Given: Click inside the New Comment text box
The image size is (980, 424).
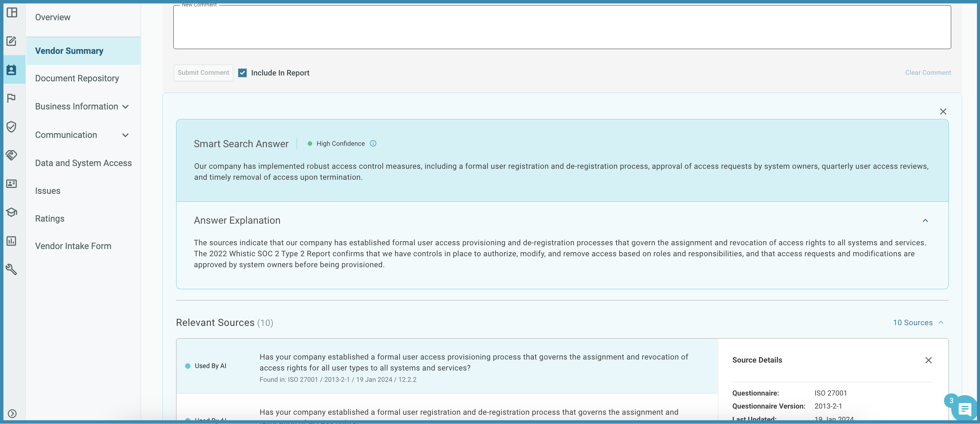Looking at the screenshot, I should click(562, 27).
